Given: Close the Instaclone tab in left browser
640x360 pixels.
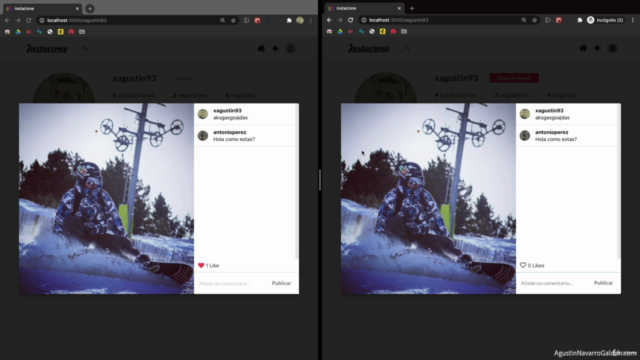Looking at the screenshot, I should 77,9.
